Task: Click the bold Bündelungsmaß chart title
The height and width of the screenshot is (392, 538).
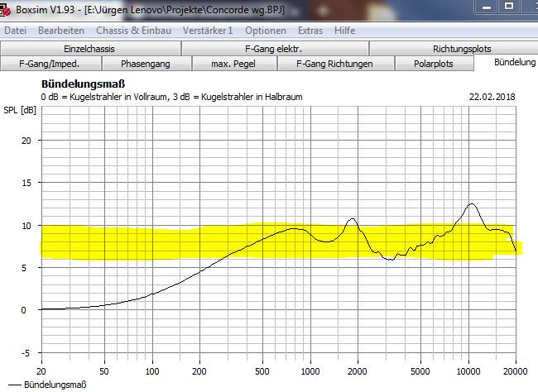Action: click(81, 84)
